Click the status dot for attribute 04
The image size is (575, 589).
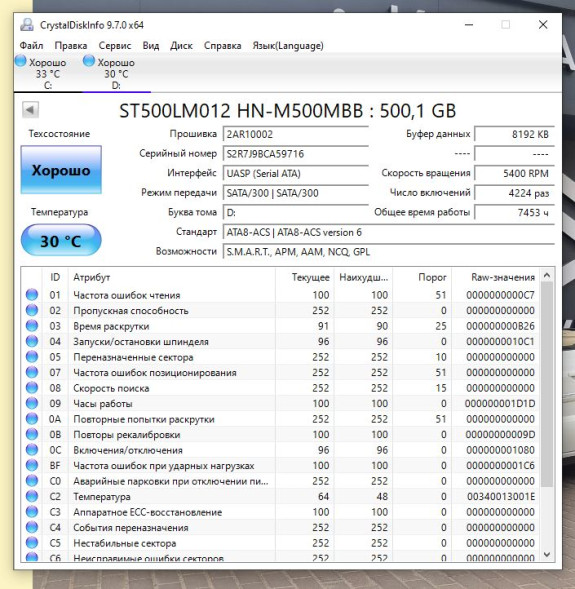coord(32,341)
